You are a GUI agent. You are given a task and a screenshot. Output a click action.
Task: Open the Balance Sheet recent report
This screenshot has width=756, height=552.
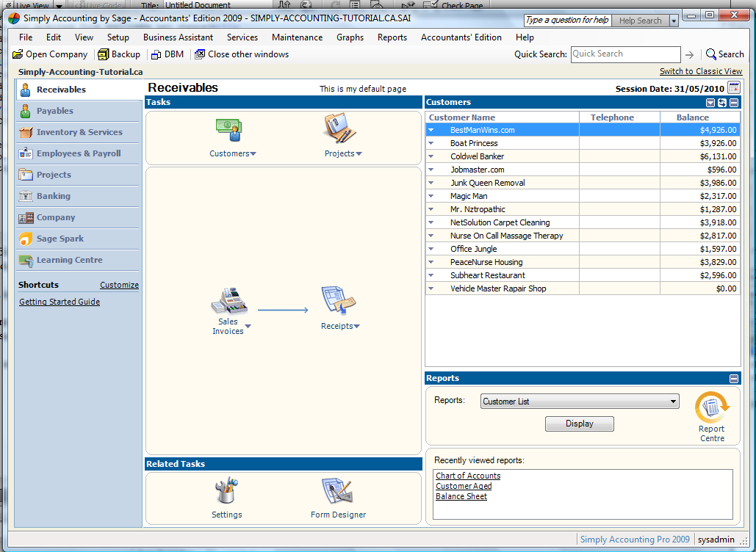click(461, 496)
